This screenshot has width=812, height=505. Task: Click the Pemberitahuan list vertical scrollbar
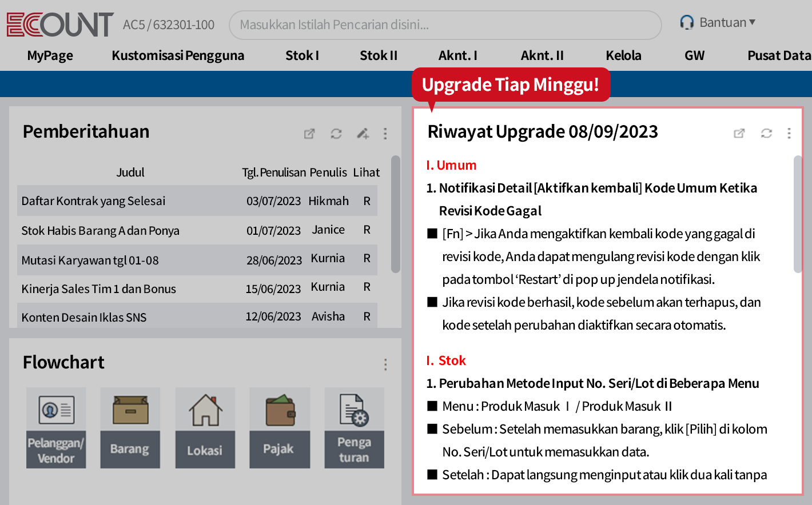point(395,214)
